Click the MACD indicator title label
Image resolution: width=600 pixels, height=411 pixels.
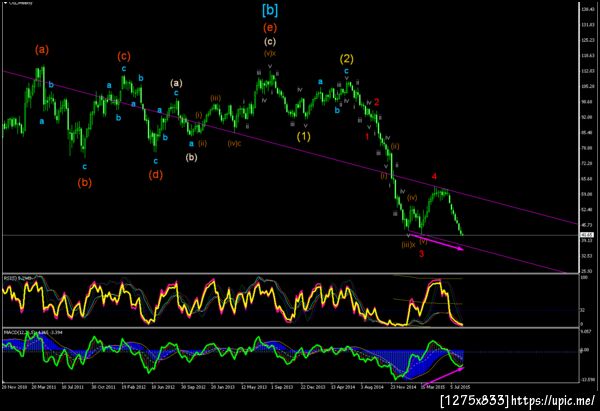[x=33, y=332]
